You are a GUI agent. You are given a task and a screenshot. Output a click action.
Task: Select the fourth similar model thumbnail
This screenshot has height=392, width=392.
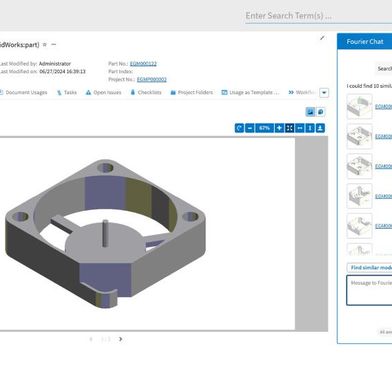359,196
